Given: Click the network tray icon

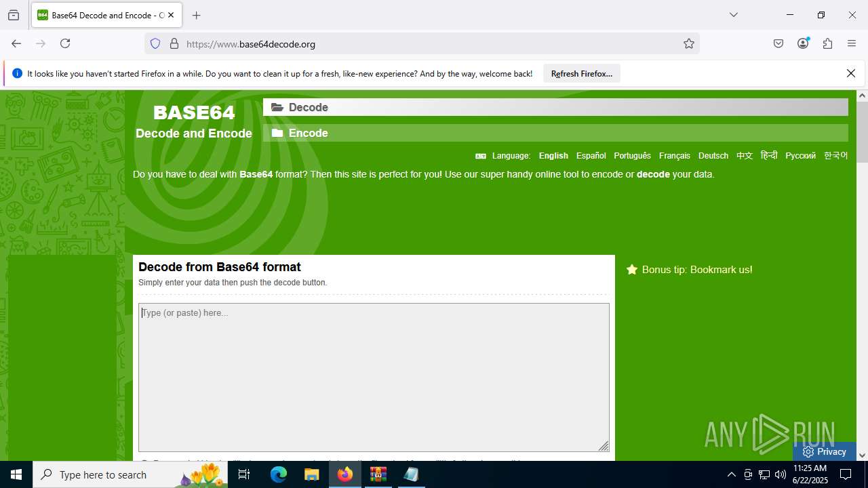Looking at the screenshot, I should point(764,474).
